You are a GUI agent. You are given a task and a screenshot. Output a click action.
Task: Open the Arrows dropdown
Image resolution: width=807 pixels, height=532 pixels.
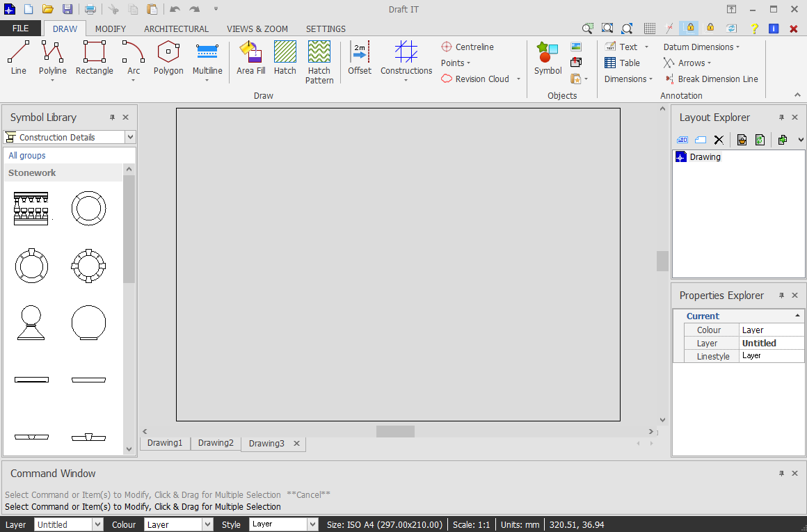coord(687,63)
